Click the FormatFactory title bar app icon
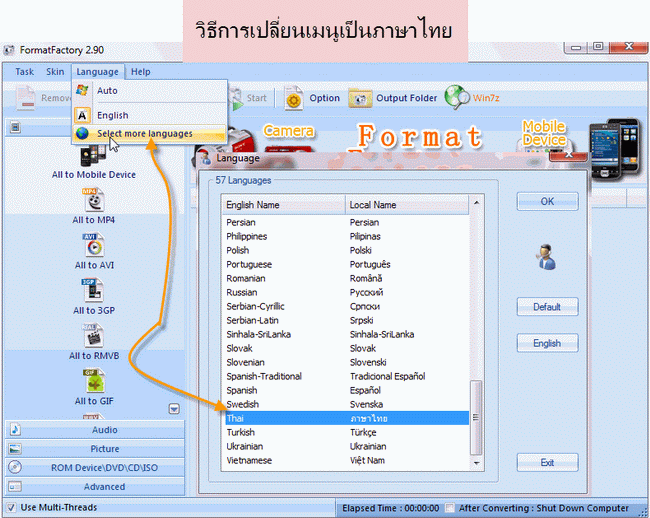650x518 pixels. (9, 50)
